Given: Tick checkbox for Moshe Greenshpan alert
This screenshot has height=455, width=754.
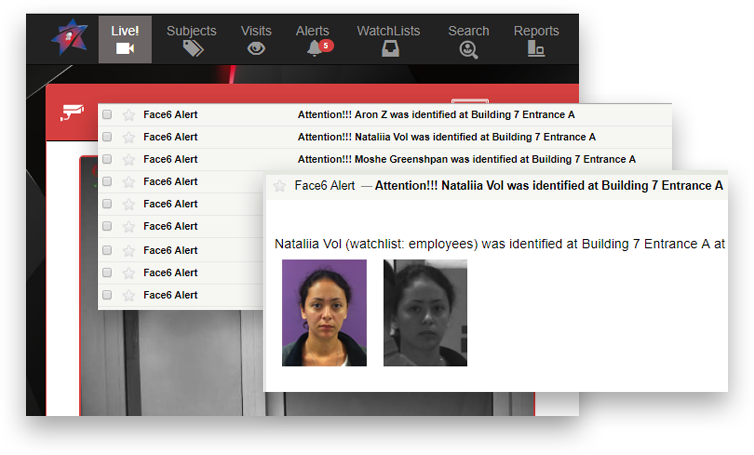Looking at the screenshot, I should click(107, 159).
